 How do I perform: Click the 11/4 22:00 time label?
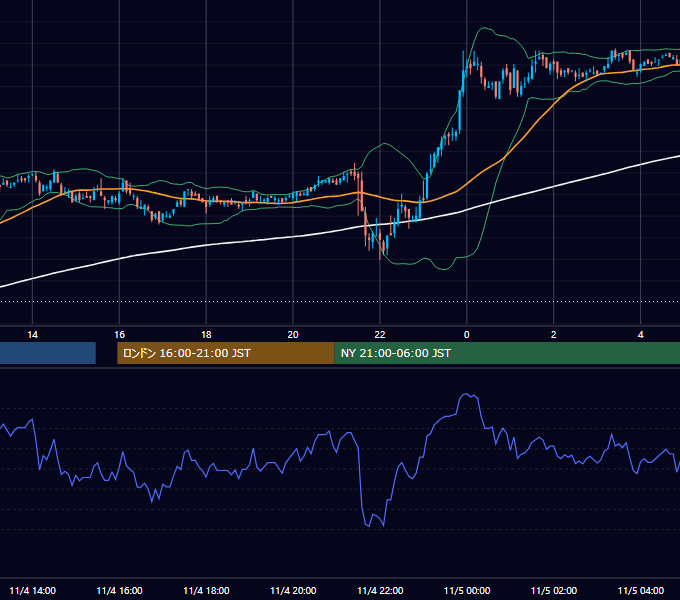(380, 590)
